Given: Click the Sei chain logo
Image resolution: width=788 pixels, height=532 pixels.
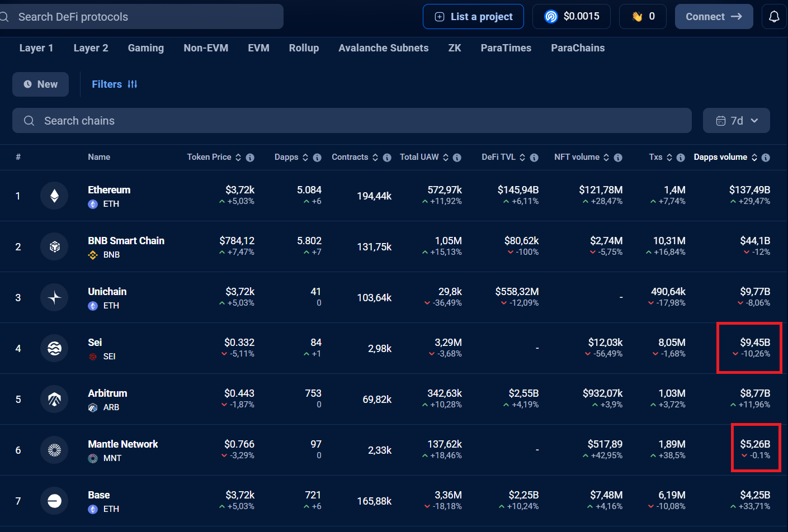Looking at the screenshot, I should point(54,348).
